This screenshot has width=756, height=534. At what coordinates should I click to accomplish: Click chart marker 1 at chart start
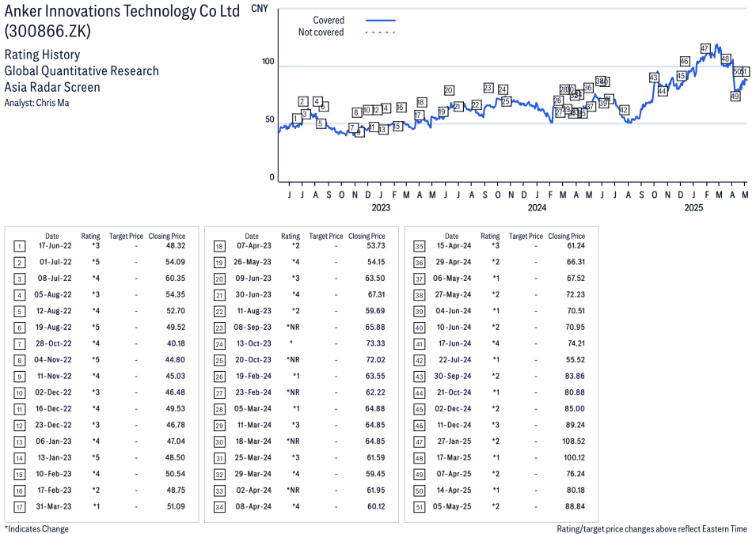coord(297,119)
